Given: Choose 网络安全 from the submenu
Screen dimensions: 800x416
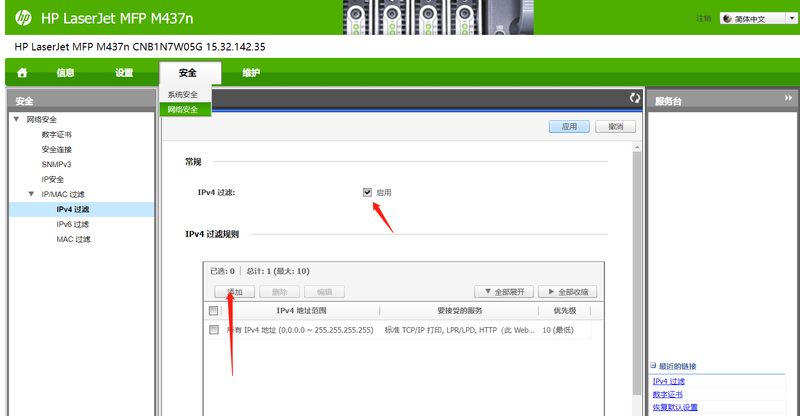Looking at the screenshot, I should (185, 109).
